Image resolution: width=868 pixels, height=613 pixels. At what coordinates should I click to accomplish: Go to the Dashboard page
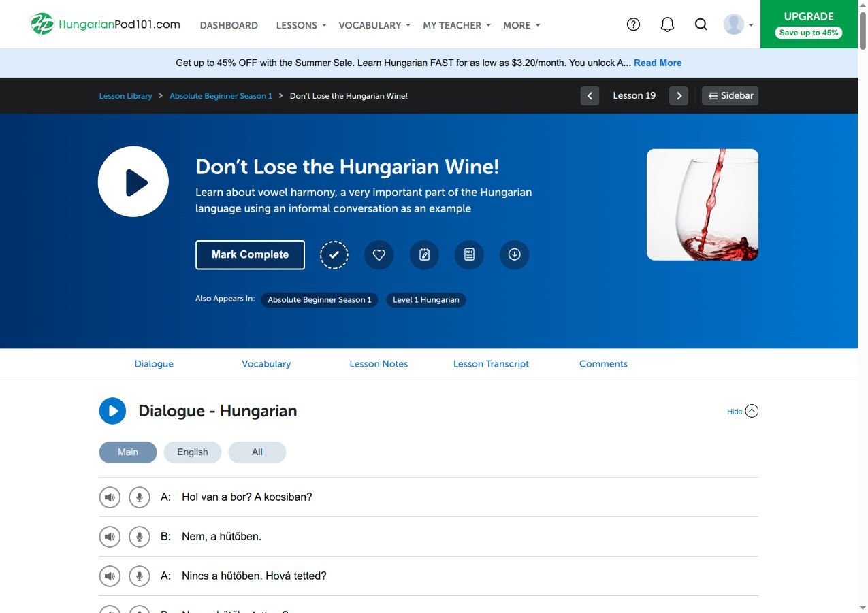[229, 25]
